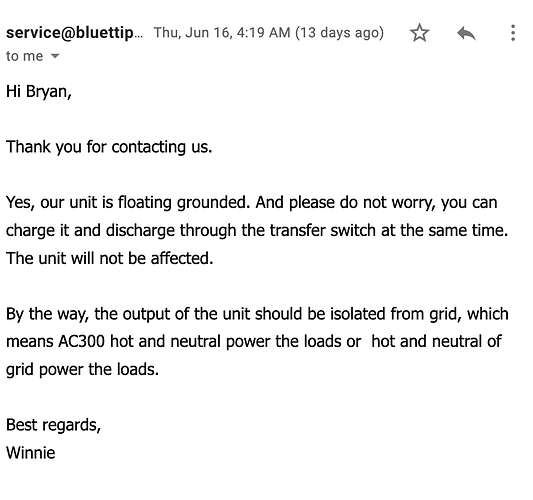Click the "Best regards," closing line

(x=53, y=425)
